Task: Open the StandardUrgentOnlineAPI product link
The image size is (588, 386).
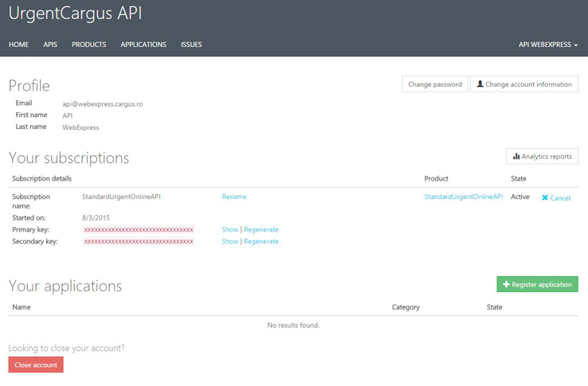Action: (x=463, y=197)
